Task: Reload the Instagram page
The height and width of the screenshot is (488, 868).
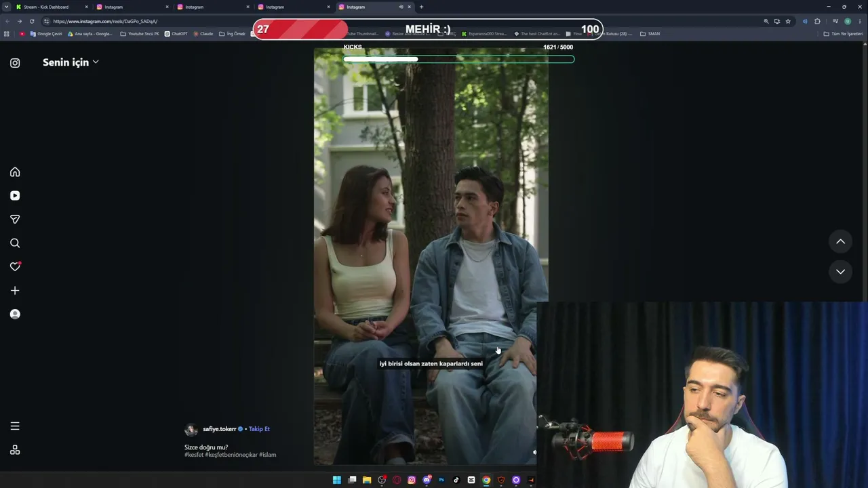Action: (x=32, y=21)
